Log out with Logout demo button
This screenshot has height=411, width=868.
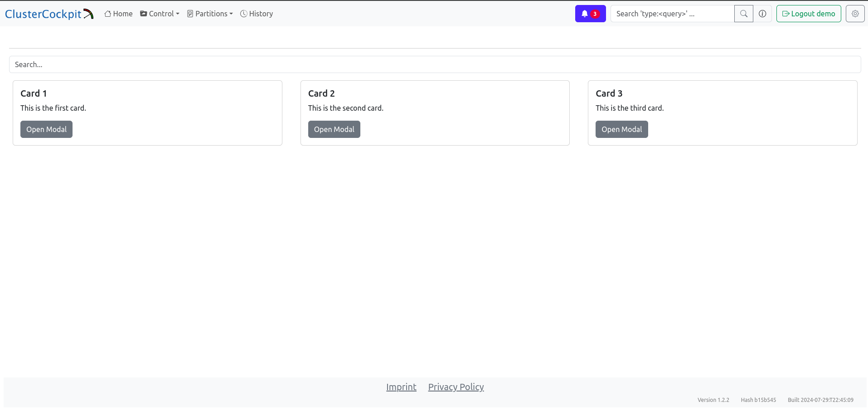coord(808,14)
